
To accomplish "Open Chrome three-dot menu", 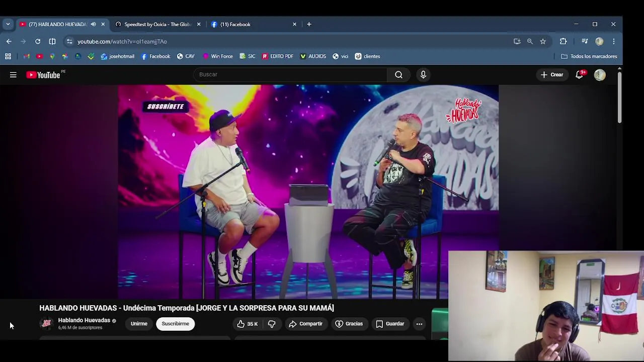I will click(x=614, y=41).
